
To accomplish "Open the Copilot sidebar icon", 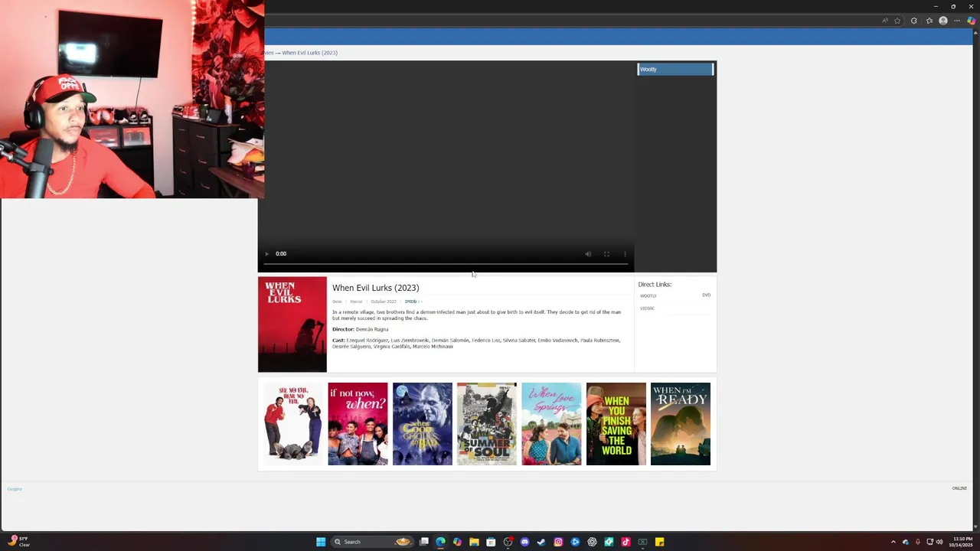I will coord(971,21).
